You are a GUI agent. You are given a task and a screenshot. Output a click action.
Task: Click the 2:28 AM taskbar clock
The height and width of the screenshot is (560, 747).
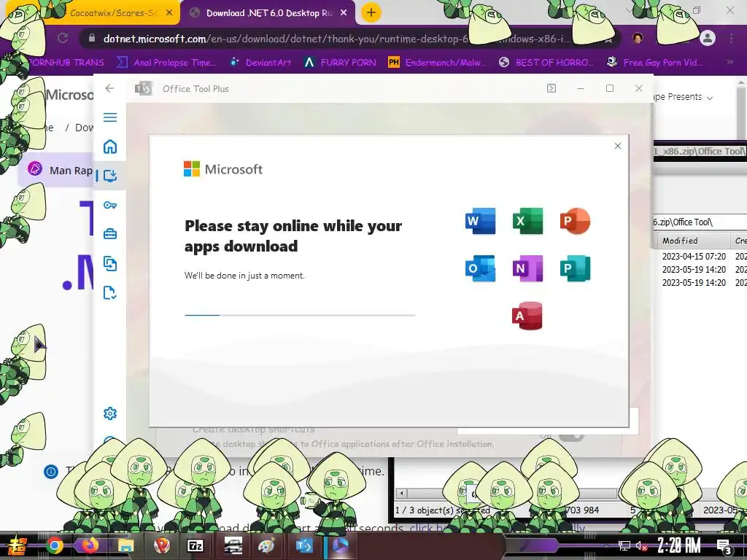pyautogui.click(x=679, y=545)
